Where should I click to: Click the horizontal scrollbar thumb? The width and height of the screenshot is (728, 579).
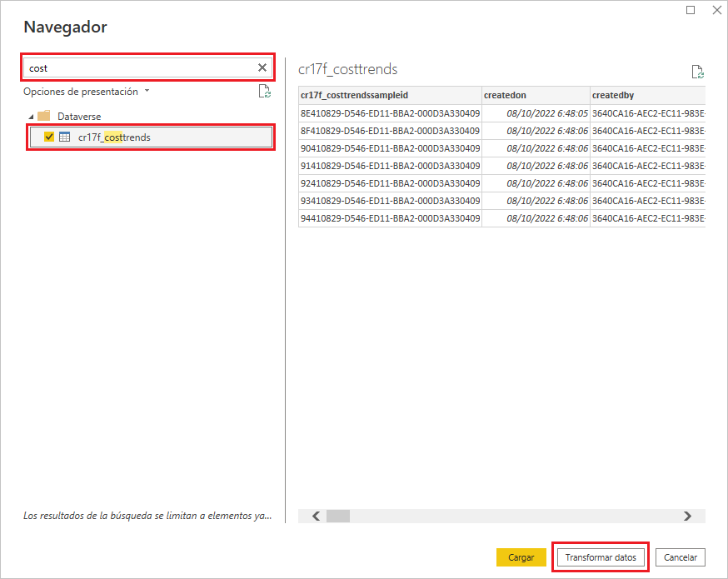(x=338, y=516)
